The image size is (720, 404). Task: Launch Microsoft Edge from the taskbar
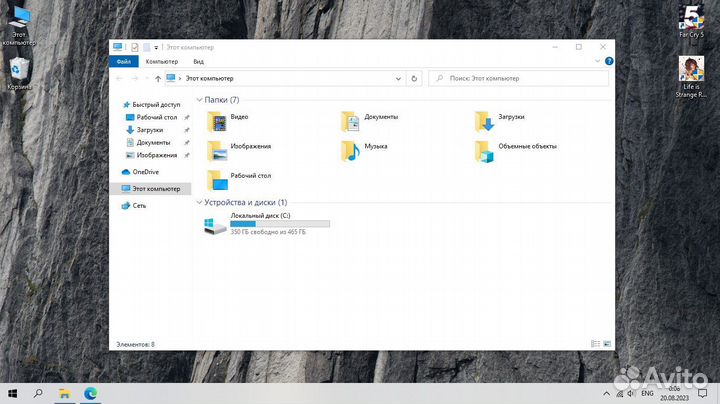(x=91, y=393)
